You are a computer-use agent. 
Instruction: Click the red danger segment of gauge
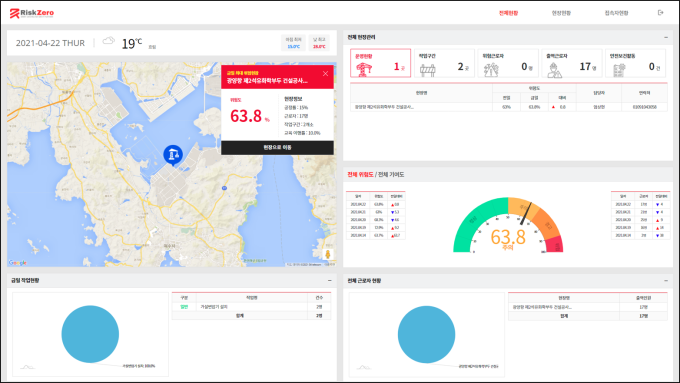click(x=554, y=245)
